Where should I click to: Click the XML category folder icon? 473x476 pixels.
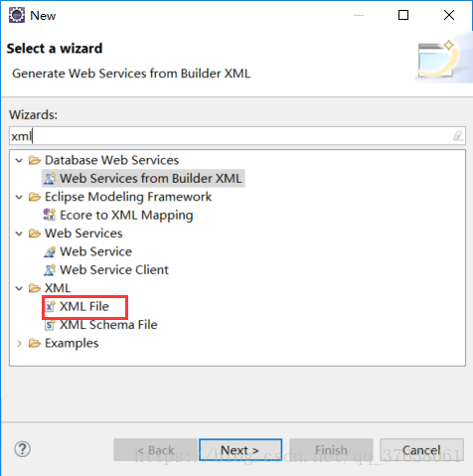(x=35, y=288)
